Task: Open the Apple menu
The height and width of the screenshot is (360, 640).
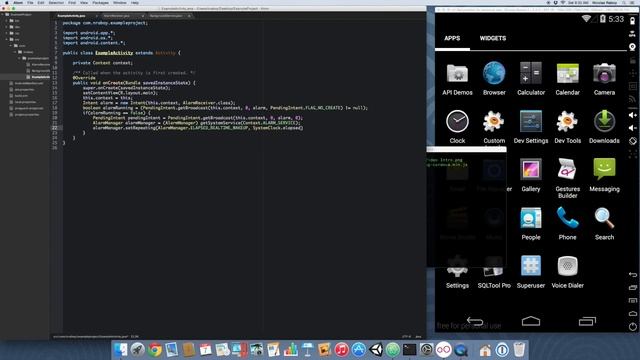Action: (7, 3)
